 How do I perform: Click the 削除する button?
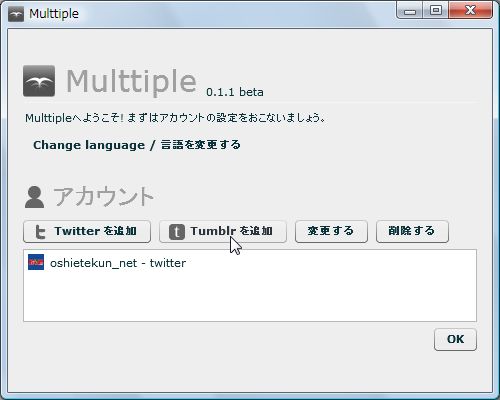[x=412, y=231]
